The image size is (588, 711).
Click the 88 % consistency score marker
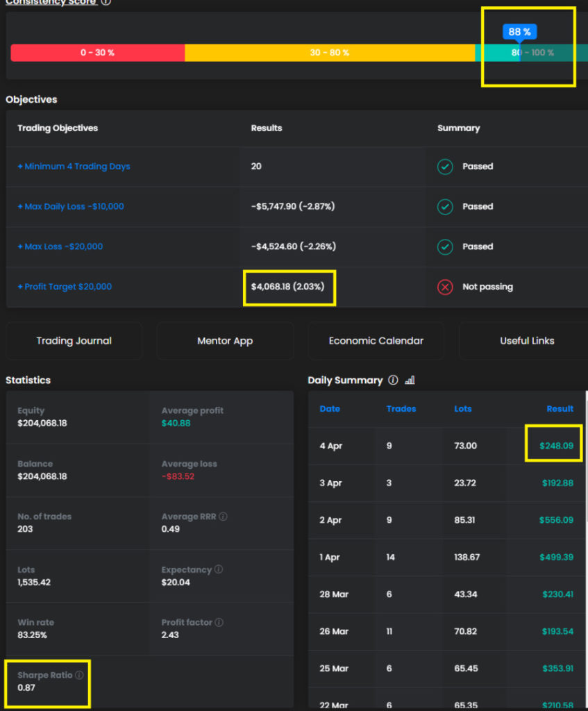pos(519,32)
